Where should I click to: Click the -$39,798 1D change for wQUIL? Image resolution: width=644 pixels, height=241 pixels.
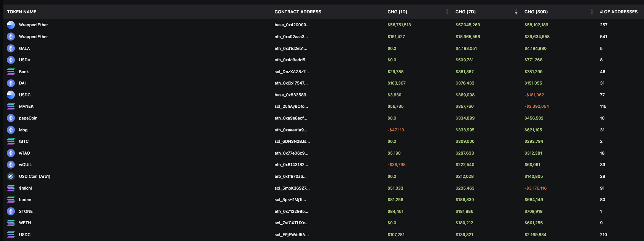point(397,164)
